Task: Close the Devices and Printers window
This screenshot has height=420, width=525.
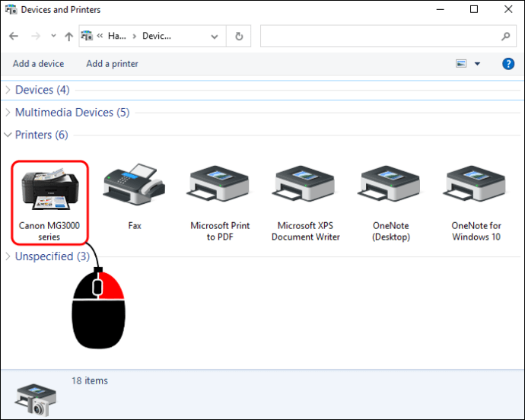Action: 508,9
